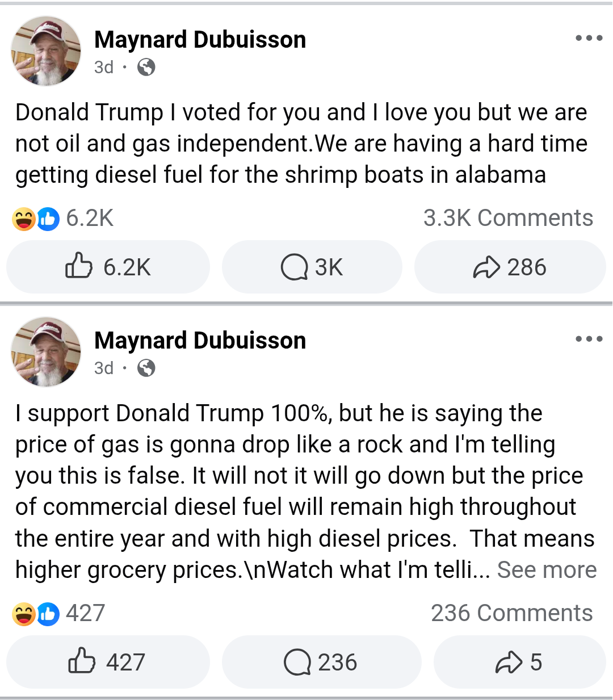
Task: Click the first post's profile picture
Action: (46, 51)
